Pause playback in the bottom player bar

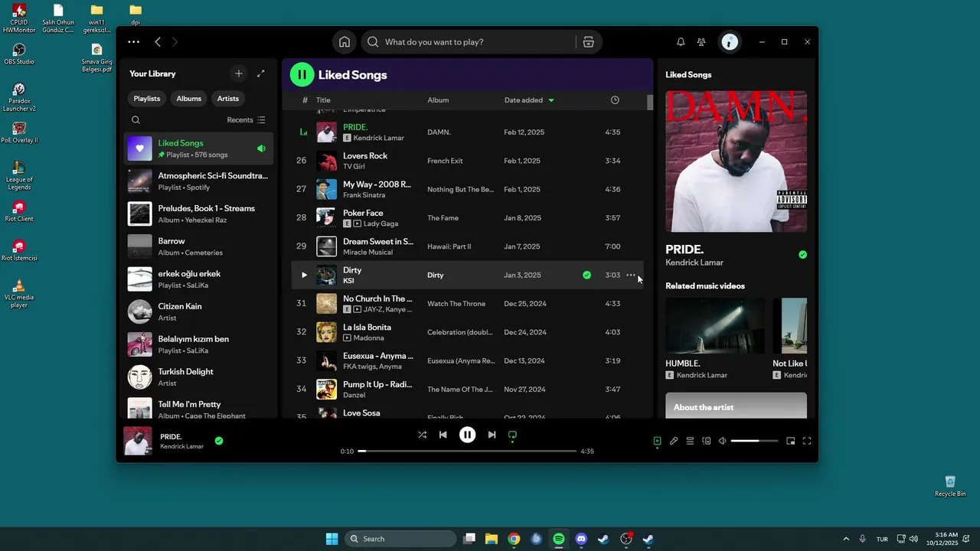(x=467, y=435)
